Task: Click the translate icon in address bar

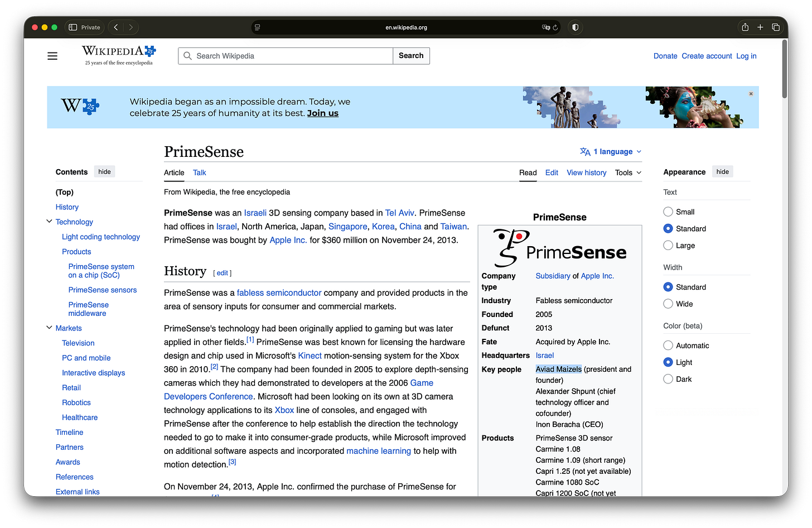Action: click(x=545, y=27)
